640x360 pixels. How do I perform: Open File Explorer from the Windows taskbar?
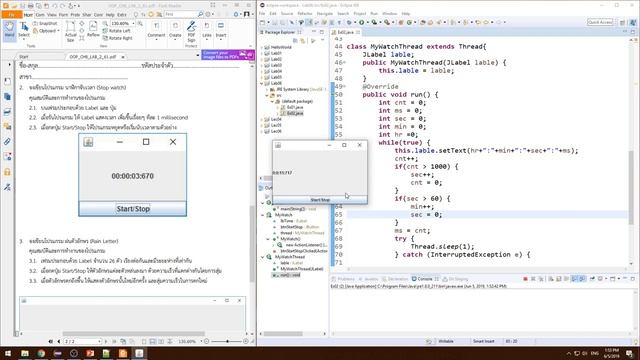[25, 353]
